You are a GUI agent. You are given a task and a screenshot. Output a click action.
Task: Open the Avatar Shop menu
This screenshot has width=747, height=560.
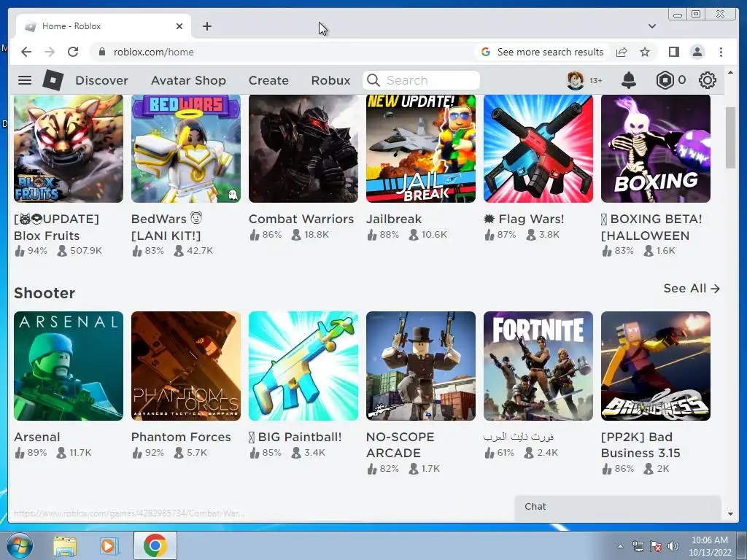(188, 80)
